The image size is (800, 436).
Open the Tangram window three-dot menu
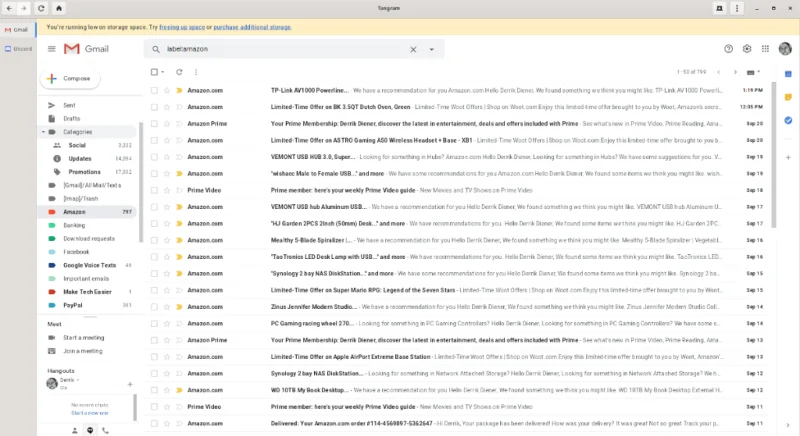[x=737, y=8]
